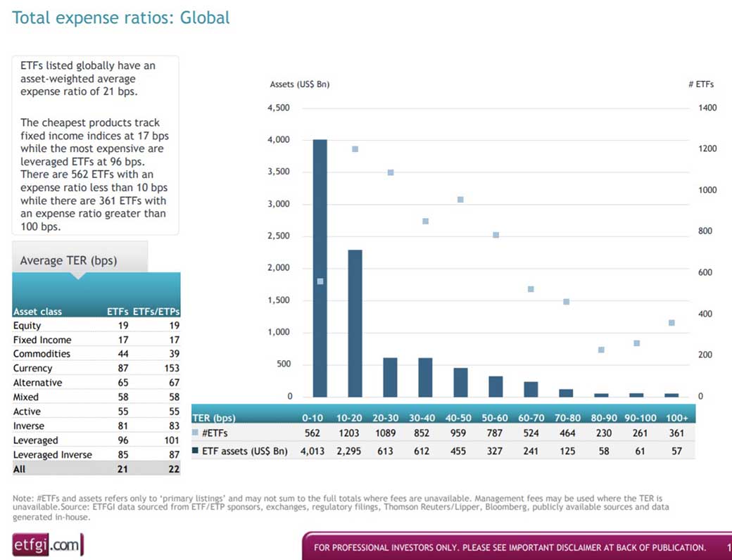Select the 0-10 bps bar in chart
This screenshot has height=560, width=732.
click(320, 268)
